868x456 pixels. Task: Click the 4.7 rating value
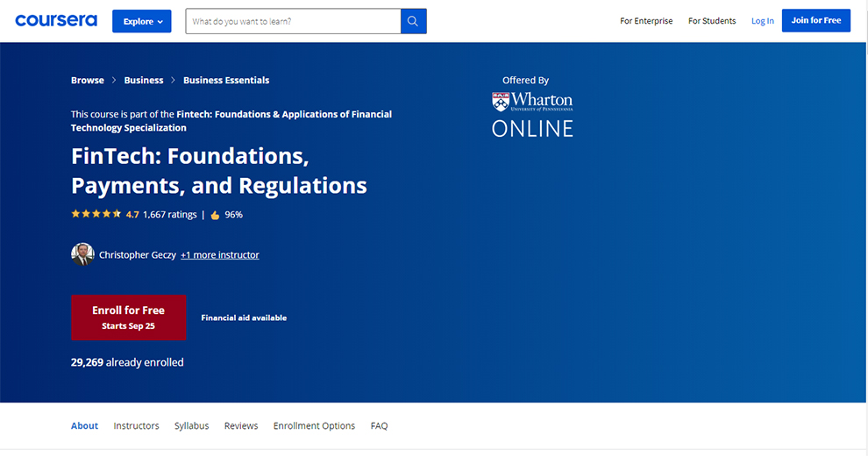click(x=132, y=215)
